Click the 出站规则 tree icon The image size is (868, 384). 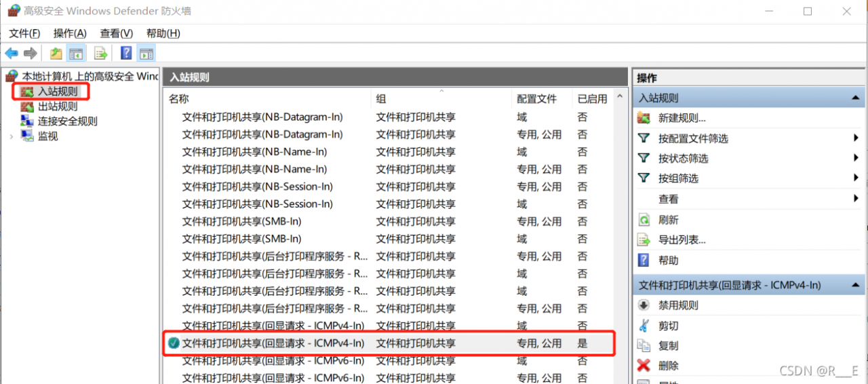(27, 107)
